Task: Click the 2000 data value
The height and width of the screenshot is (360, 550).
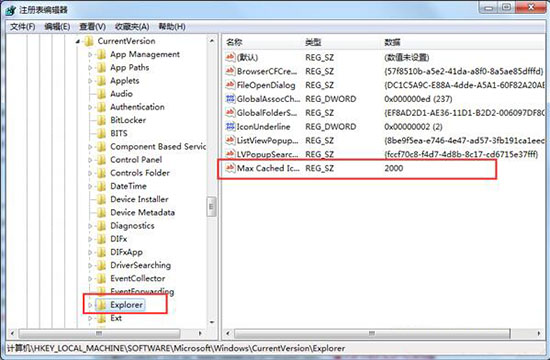Action: [394, 168]
